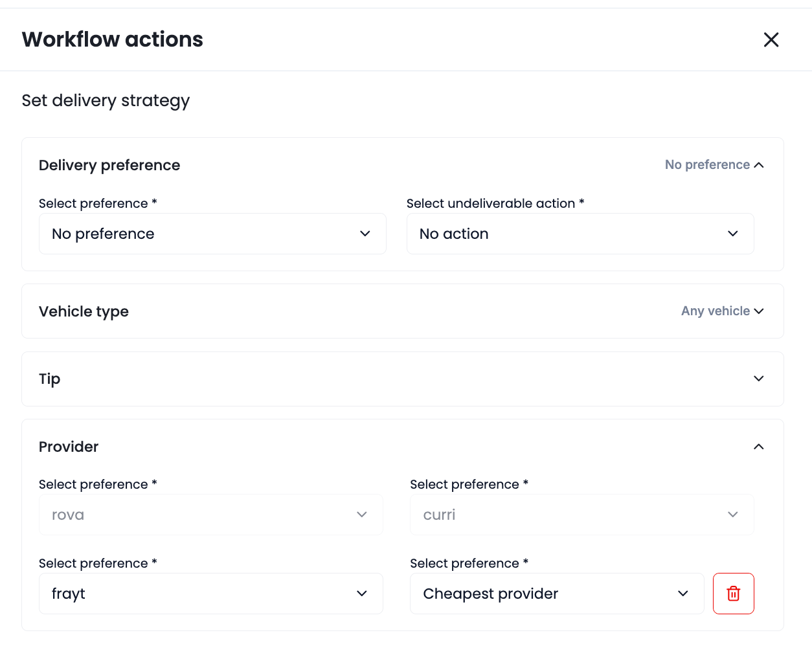Click the chevron in the rova field
Image resolution: width=812 pixels, height=668 pixels.
362,515
